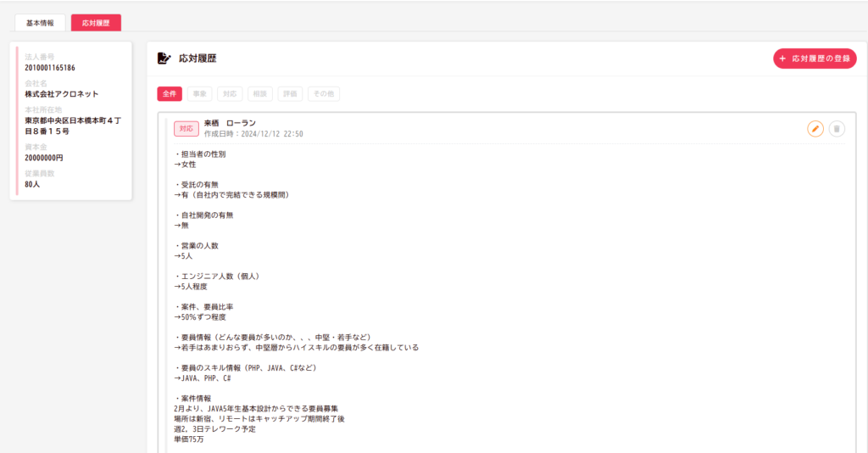The width and height of the screenshot is (868, 453).
Task: Click the 応対履歴 header notepad icon
Action: [x=164, y=59]
